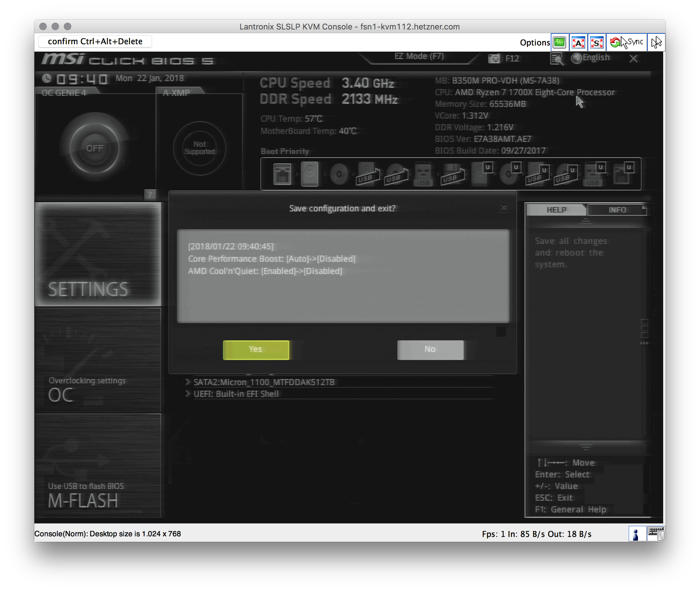This screenshot has height=591, width=700.
Task: Select the USB key icon, sixth in Boot Priority
Action: tap(423, 174)
